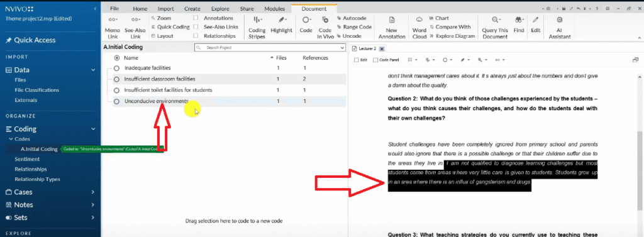The width and height of the screenshot is (644, 237).
Task: Sort codes by References column
Action: tap(315, 58)
